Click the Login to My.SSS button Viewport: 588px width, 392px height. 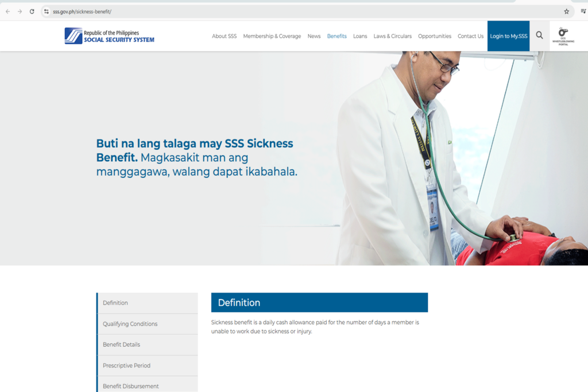[x=509, y=36]
